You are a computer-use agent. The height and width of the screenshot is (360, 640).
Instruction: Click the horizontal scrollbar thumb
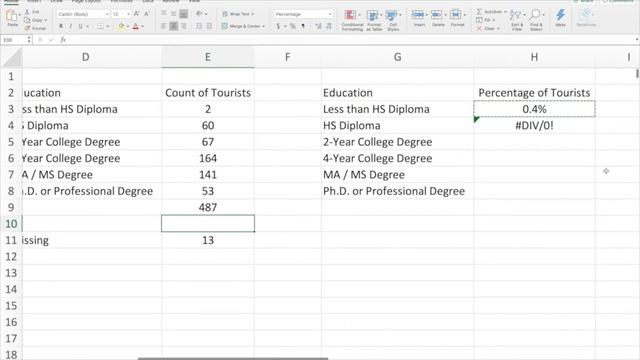click(233, 358)
